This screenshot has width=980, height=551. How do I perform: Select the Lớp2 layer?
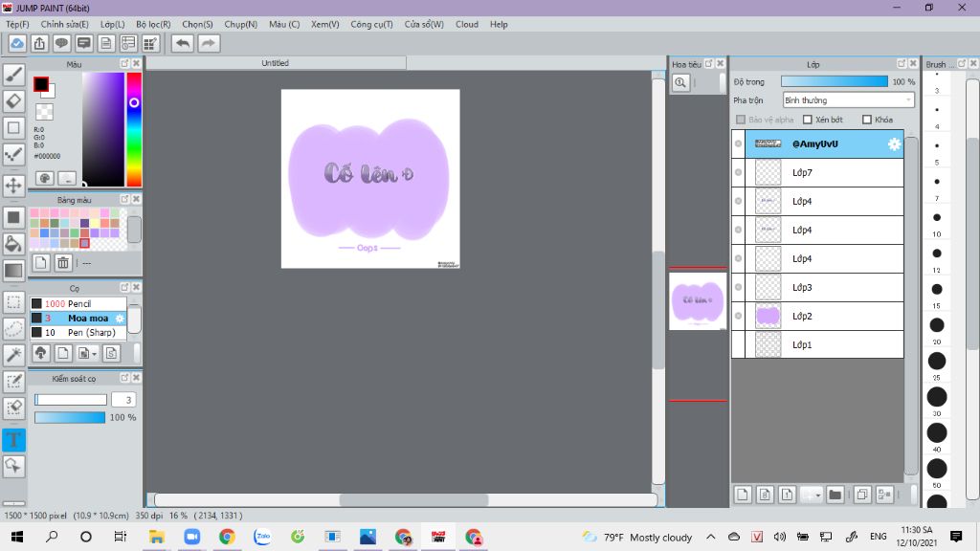(x=824, y=316)
